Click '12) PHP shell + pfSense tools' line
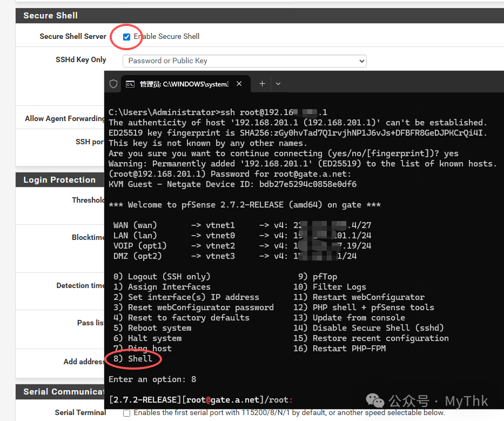This screenshot has width=504, height=421. [364, 308]
